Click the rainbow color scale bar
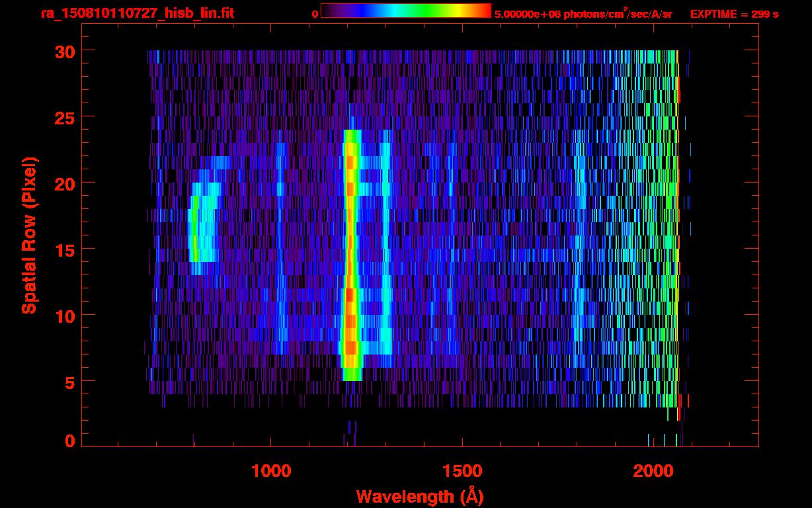 (406, 11)
